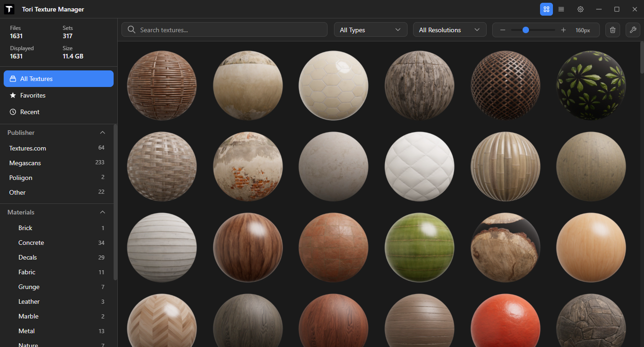Collapse the Materials section
Image resolution: width=644 pixels, height=347 pixels.
[x=103, y=212]
